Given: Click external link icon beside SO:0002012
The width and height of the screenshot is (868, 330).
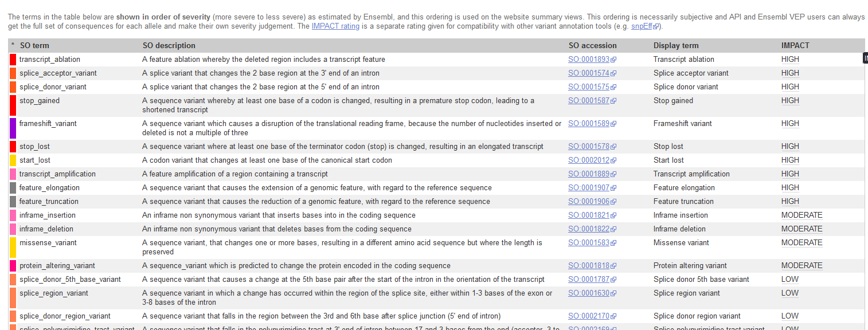Looking at the screenshot, I should (613, 160).
